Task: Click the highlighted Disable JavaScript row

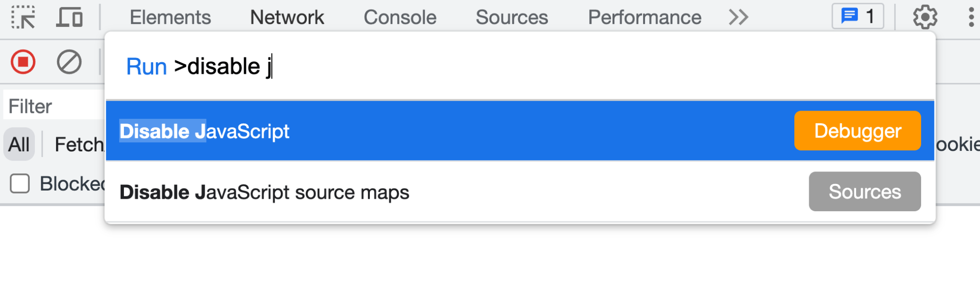Action: tap(335, 130)
